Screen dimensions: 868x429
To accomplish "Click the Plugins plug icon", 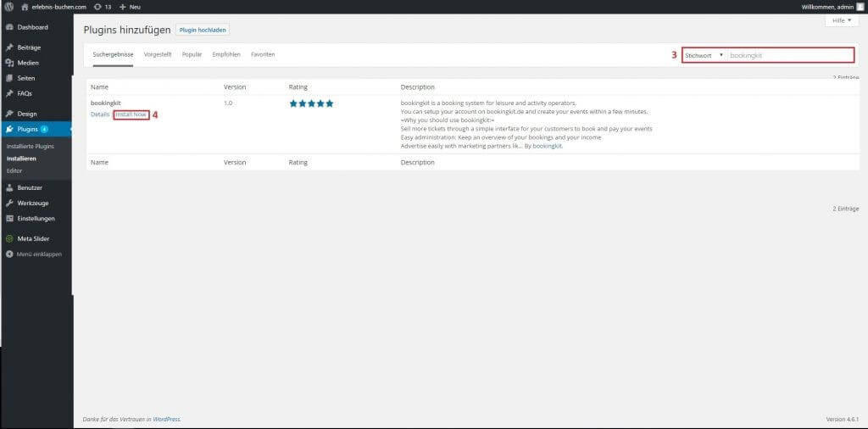I will click(9, 129).
